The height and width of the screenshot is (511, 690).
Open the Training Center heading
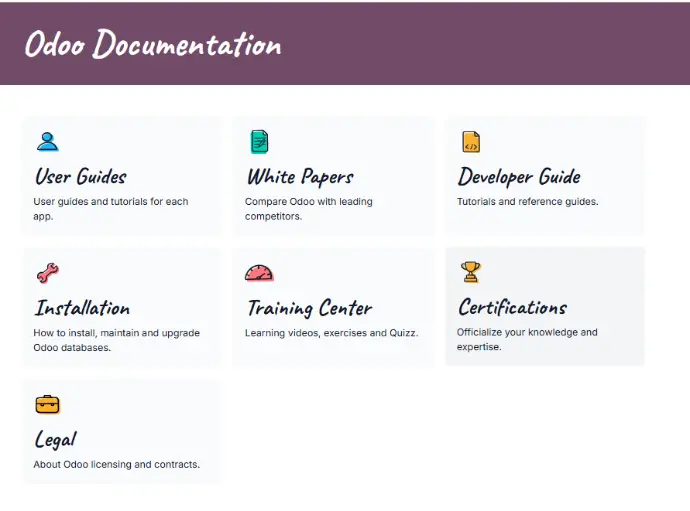point(309,308)
